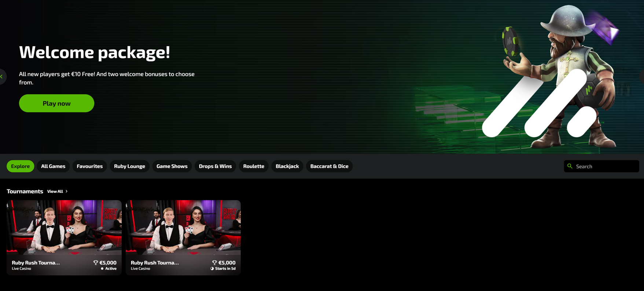Image resolution: width=644 pixels, height=291 pixels.
Task: Focus the Search games input field
Action: pyautogui.click(x=605, y=166)
